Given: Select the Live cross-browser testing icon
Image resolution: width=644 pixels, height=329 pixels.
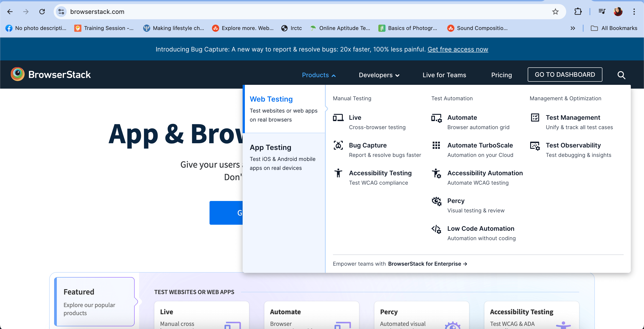Looking at the screenshot, I should (338, 117).
